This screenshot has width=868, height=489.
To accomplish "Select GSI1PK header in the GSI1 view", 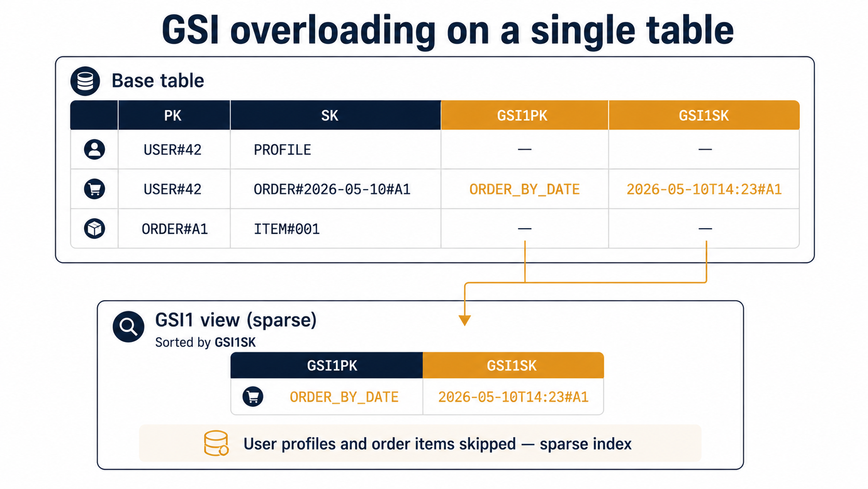I will click(x=327, y=366).
